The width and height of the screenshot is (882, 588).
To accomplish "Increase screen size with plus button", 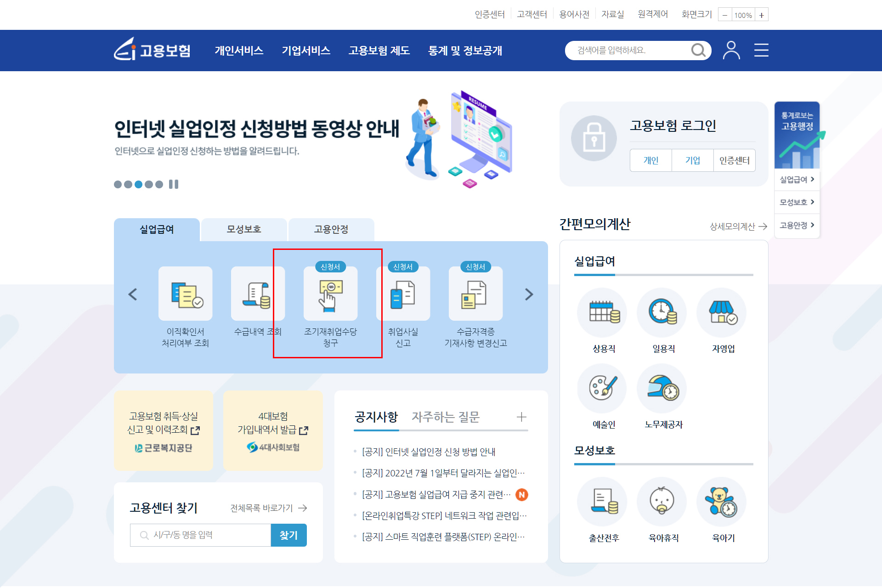I will (x=761, y=15).
